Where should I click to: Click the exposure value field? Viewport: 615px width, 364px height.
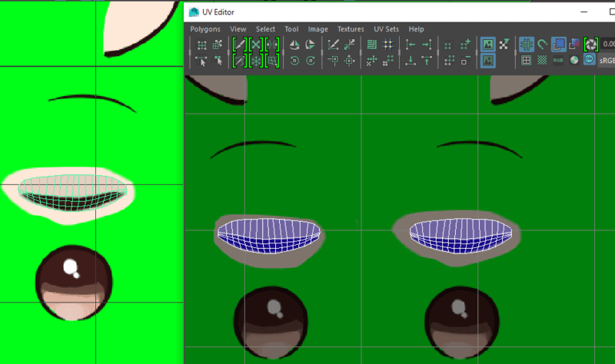pos(608,45)
